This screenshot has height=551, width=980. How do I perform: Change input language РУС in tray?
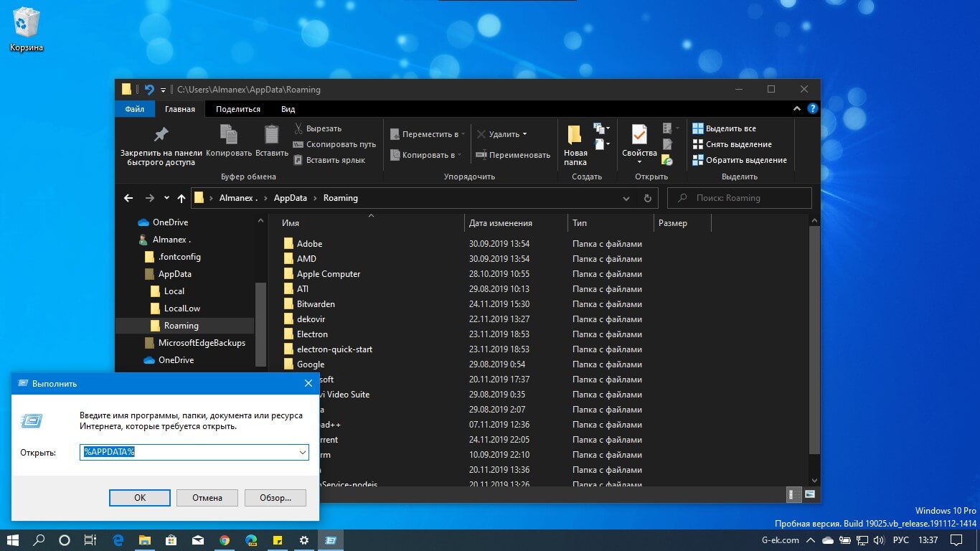tap(901, 540)
